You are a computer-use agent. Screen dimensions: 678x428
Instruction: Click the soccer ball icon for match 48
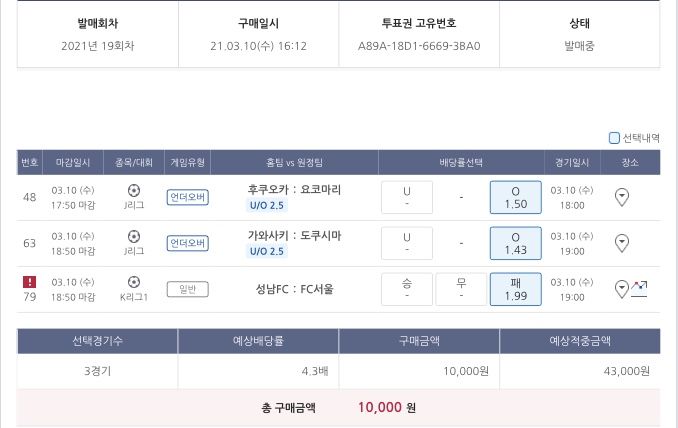(134, 190)
